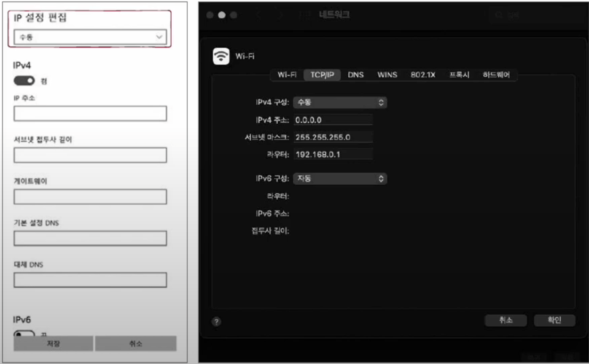Open the 802.1X tab
Viewport: 589px width, 364px height.
(x=423, y=75)
